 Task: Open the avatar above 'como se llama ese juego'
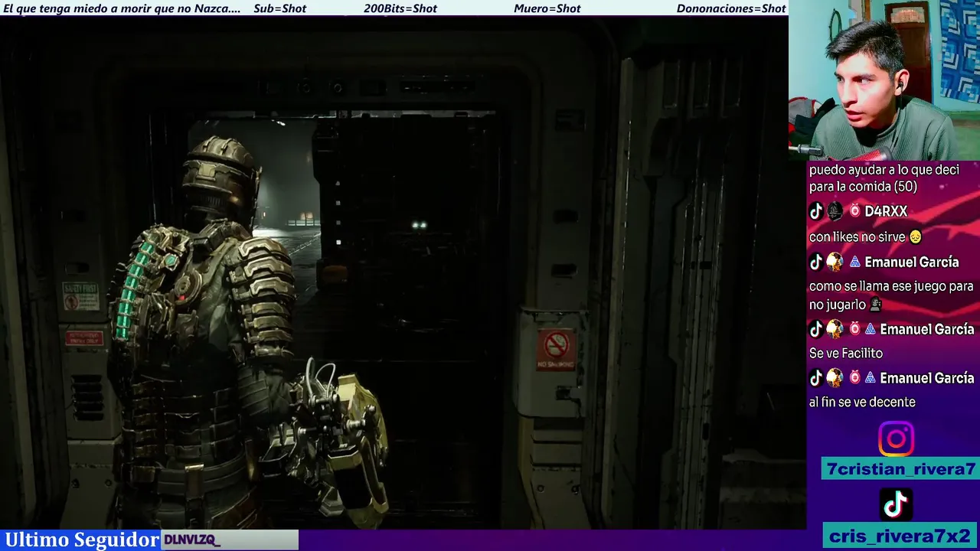click(835, 262)
